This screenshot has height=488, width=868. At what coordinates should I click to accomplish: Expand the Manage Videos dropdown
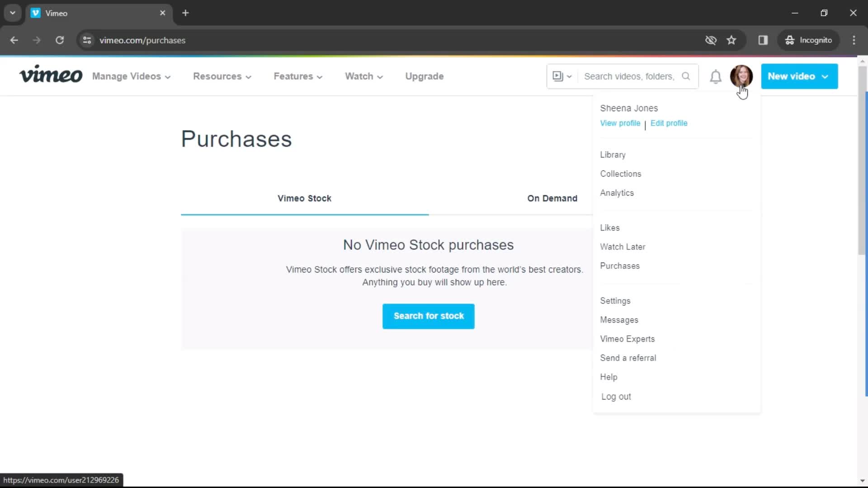131,76
